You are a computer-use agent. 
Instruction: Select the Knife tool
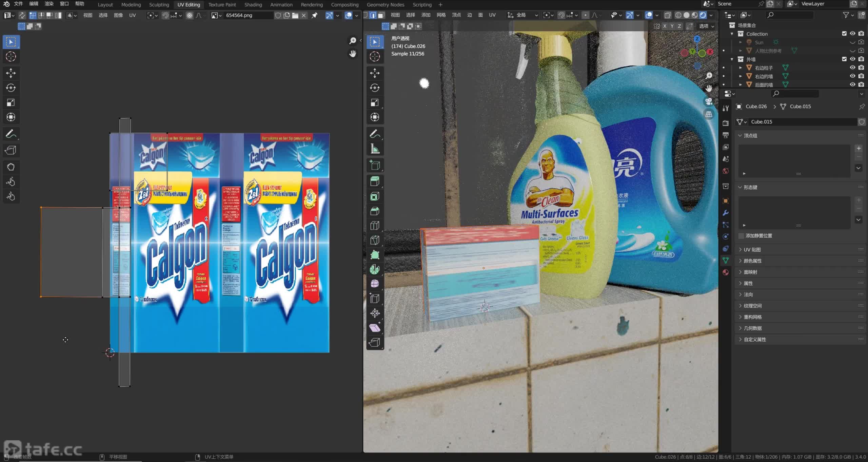point(375,240)
